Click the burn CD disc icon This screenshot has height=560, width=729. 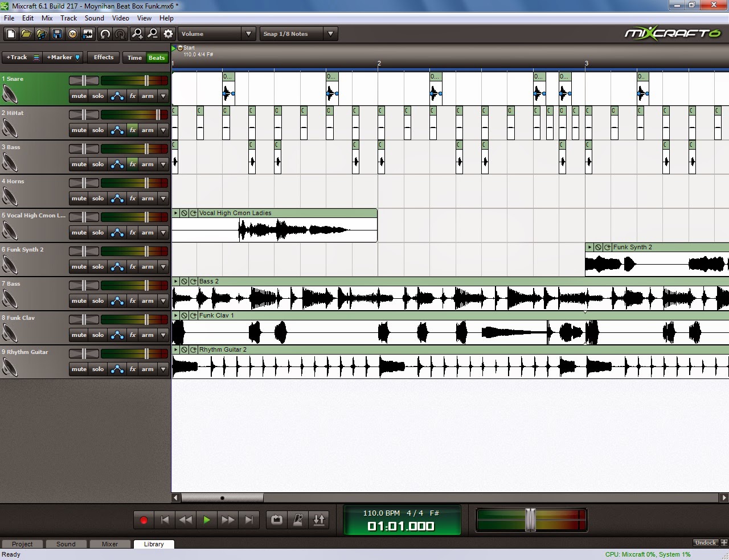pos(72,34)
